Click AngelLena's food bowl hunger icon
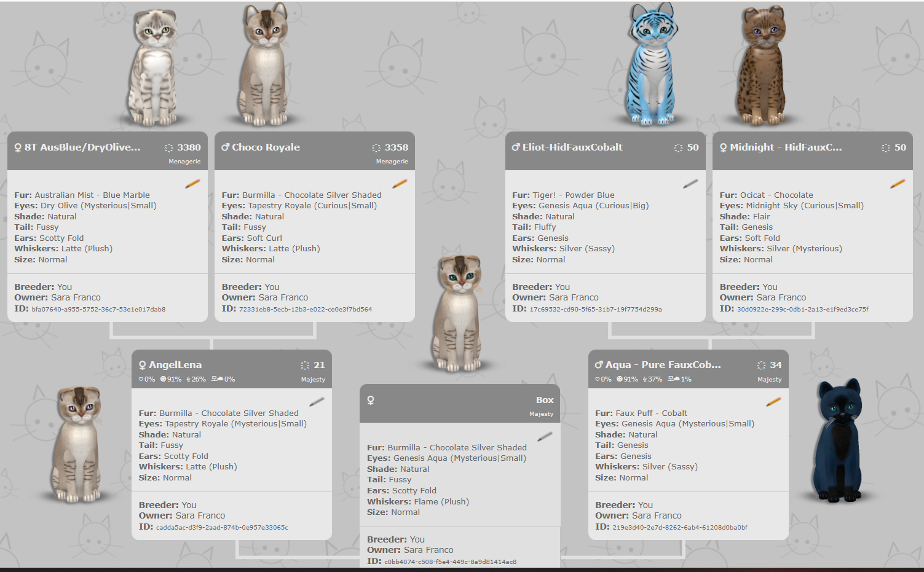The image size is (924, 572). 217,379
